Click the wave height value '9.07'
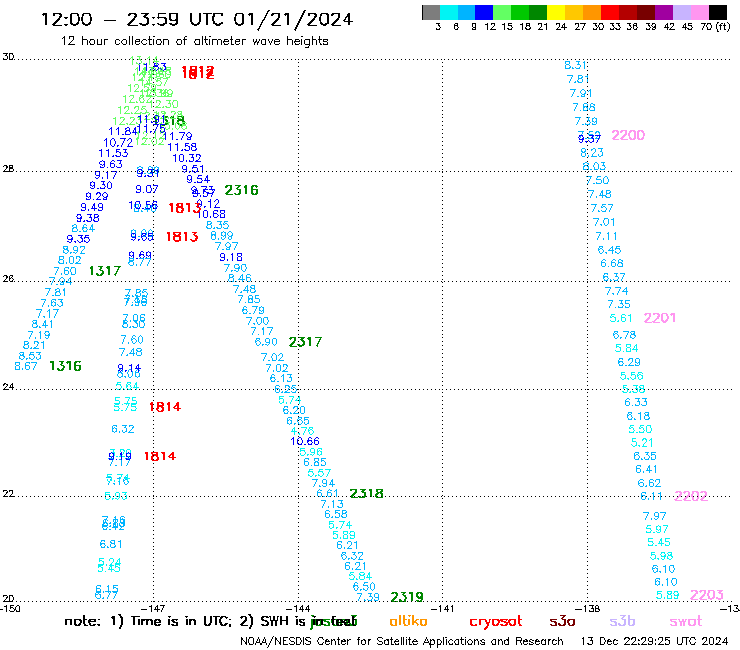This screenshot has height=650, width=740. point(147,189)
